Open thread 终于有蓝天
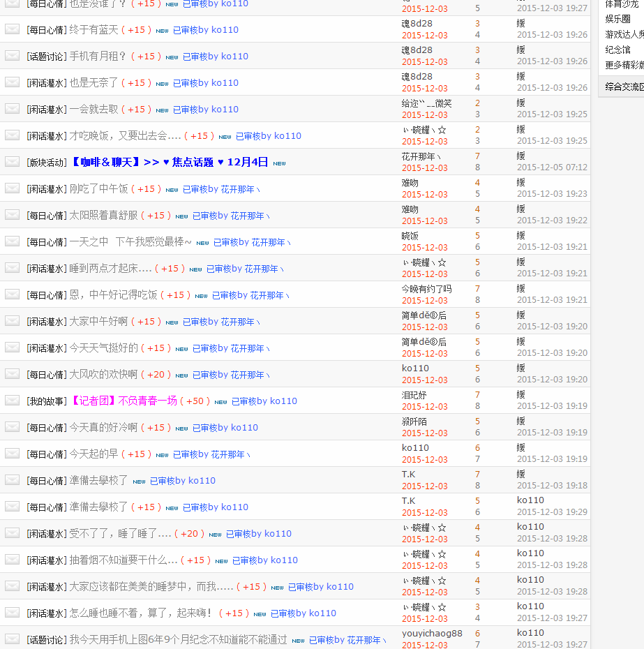644x649 pixels. click(94, 30)
